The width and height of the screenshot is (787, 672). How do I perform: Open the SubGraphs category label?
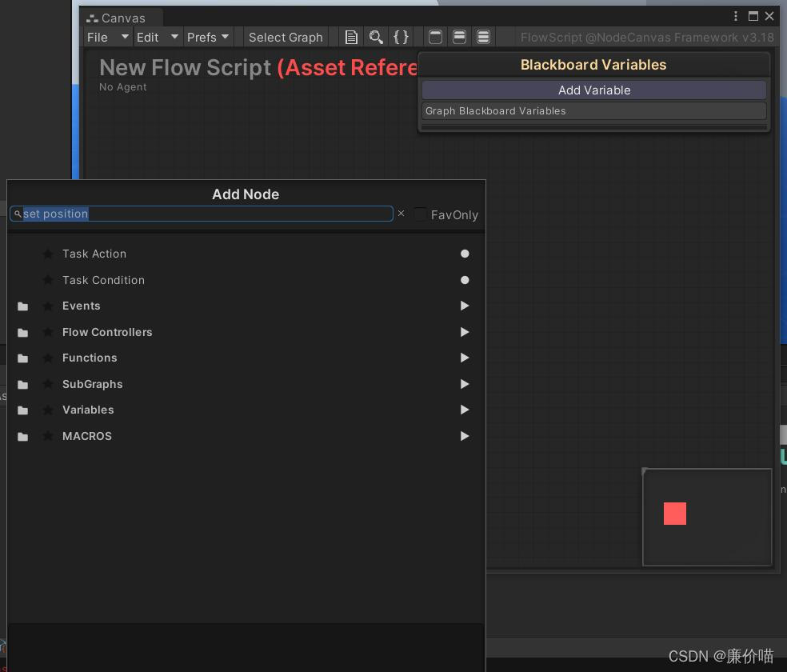[x=92, y=384]
